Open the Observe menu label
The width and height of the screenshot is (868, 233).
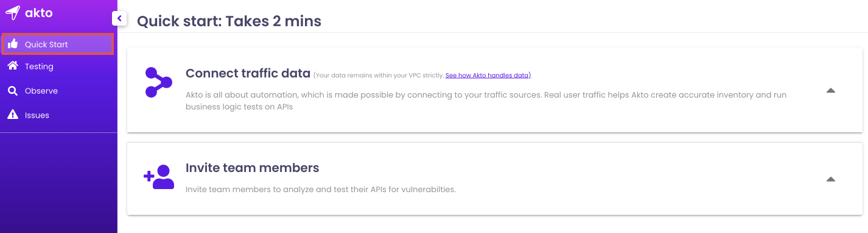click(41, 91)
